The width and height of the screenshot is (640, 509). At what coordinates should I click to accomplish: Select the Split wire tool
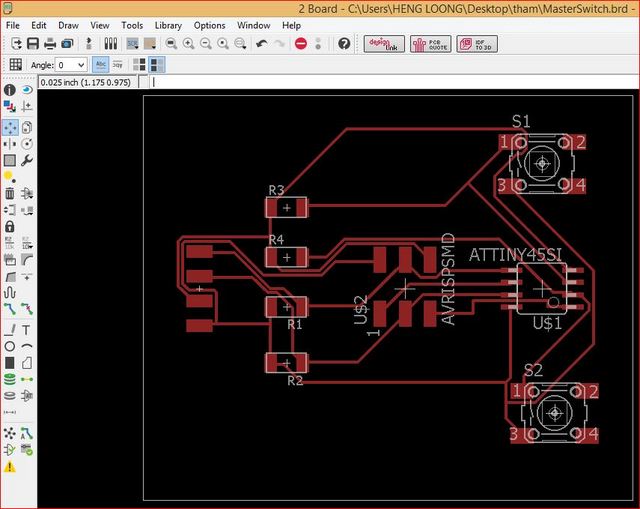[10, 276]
